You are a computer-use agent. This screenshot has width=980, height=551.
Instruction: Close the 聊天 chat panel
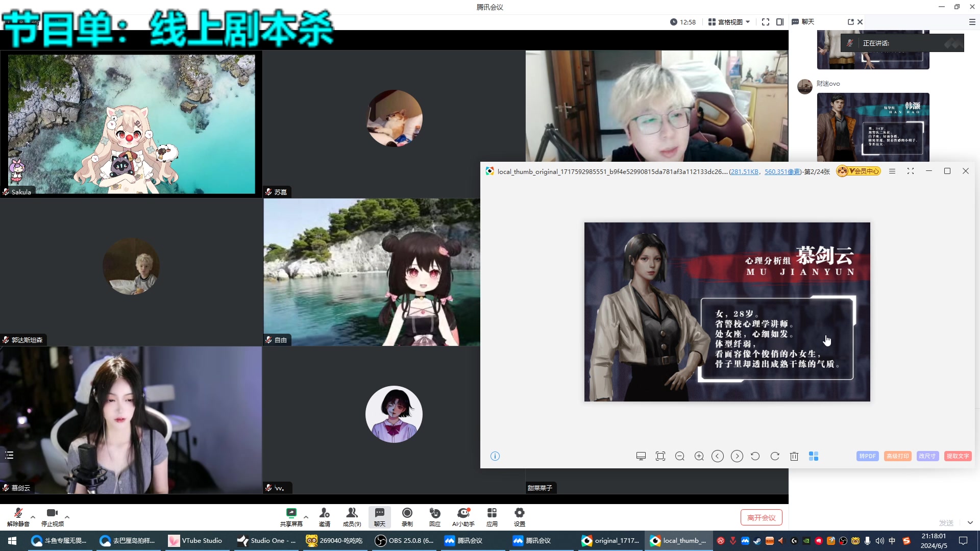click(x=860, y=22)
